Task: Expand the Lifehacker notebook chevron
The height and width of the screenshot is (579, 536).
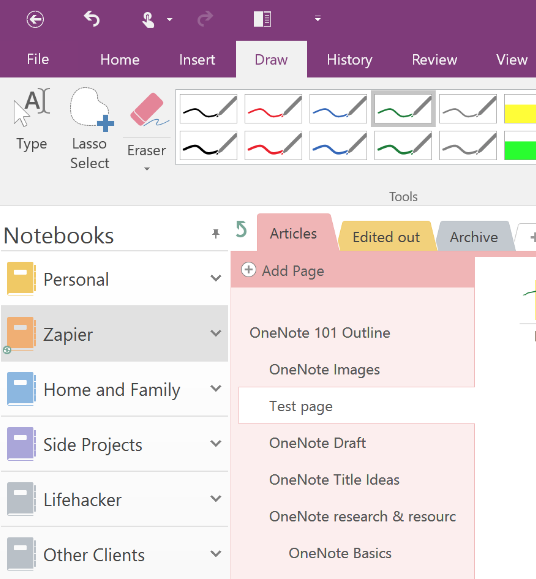Action: (216, 499)
